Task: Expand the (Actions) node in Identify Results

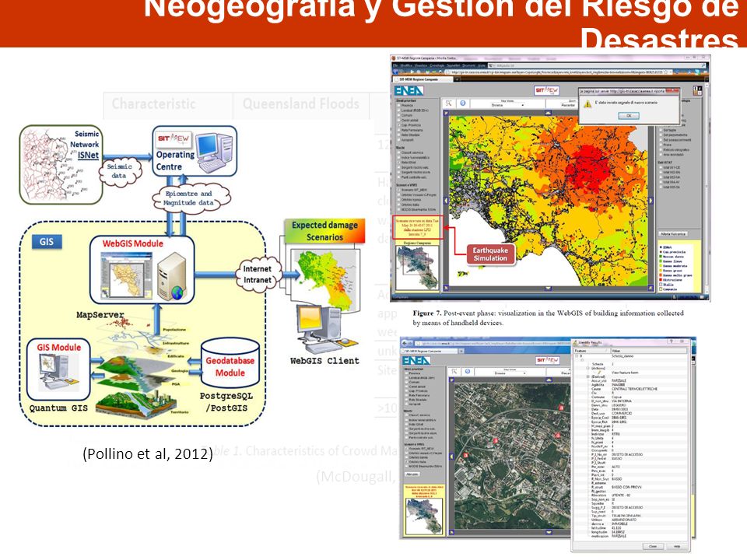Action: click(x=588, y=368)
